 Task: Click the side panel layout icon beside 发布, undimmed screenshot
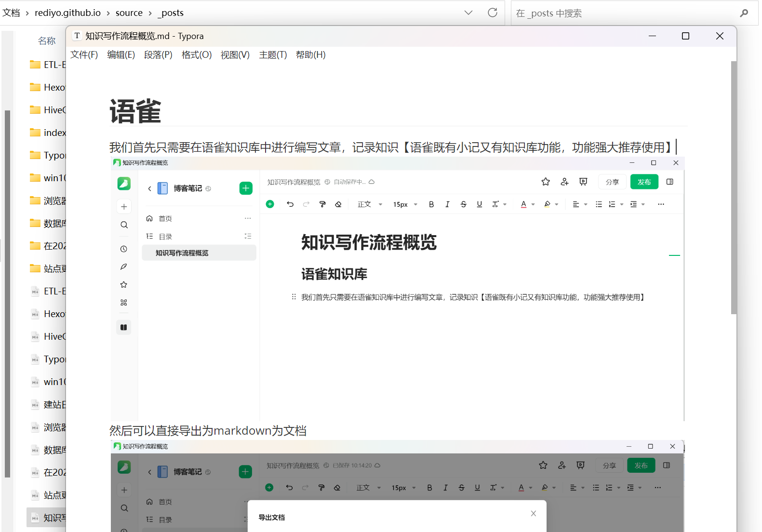[669, 182]
